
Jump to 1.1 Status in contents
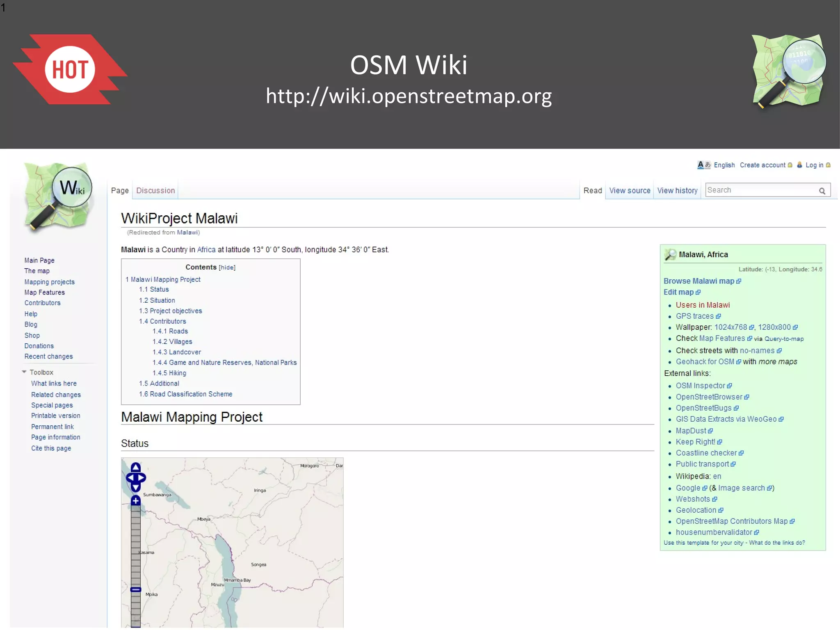[154, 290]
